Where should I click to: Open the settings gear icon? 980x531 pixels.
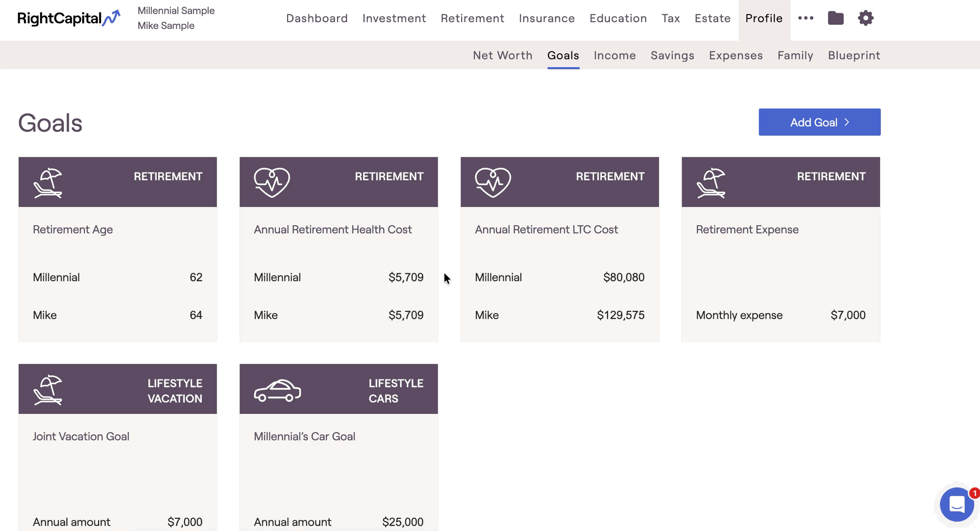click(865, 18)
